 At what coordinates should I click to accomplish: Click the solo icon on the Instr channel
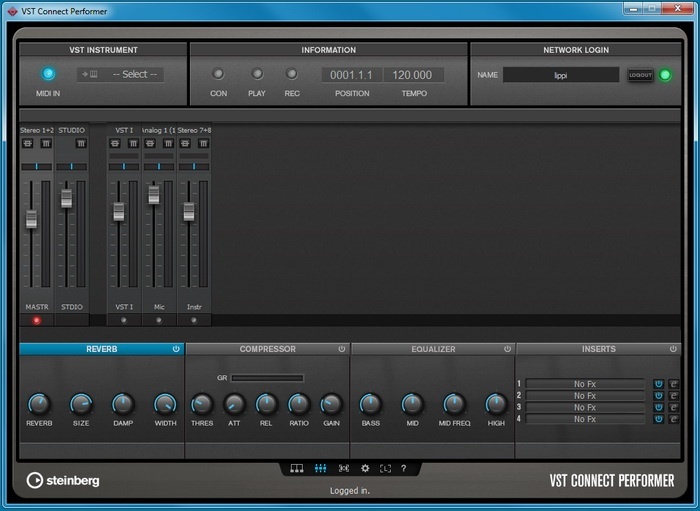tap(185, 143)
